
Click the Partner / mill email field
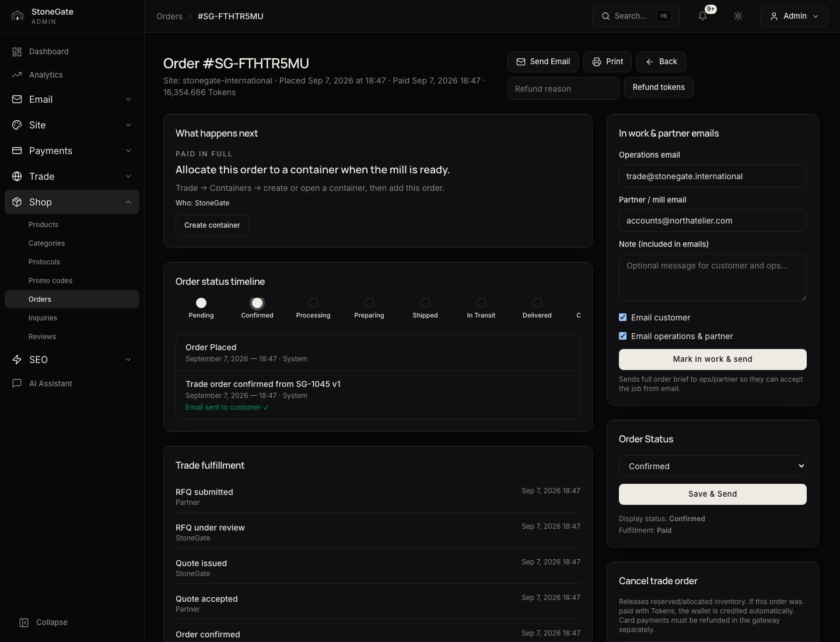713,221
